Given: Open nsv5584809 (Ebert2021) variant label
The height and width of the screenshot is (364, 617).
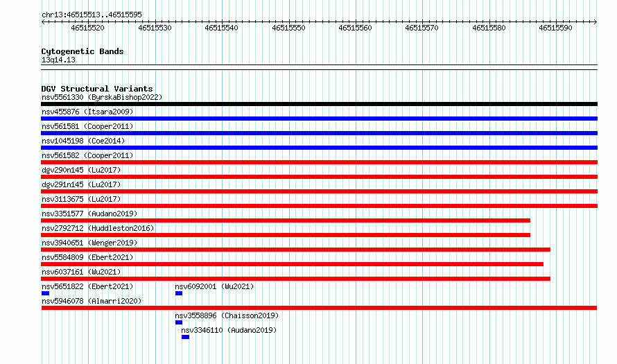Looking at the screenshot, I should pos(87,257).
